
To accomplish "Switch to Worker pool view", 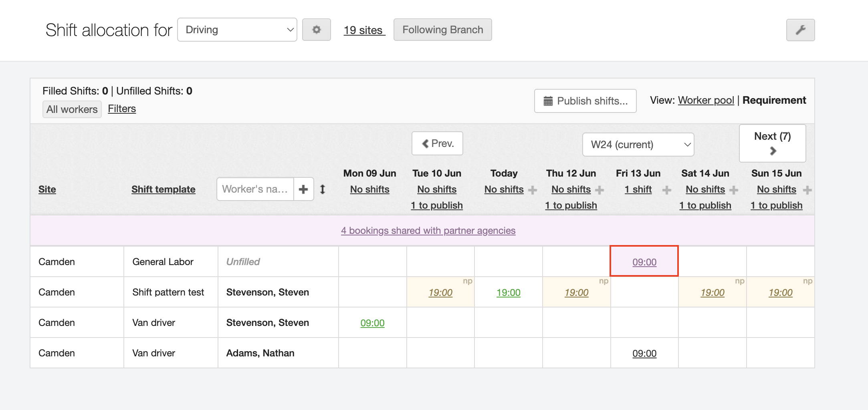I will point(706,100).
